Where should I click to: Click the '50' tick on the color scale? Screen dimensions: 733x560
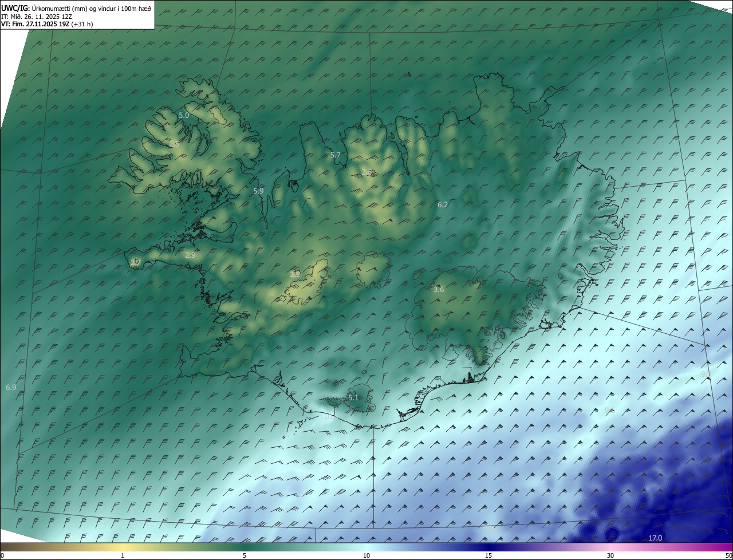click(728, 556)
